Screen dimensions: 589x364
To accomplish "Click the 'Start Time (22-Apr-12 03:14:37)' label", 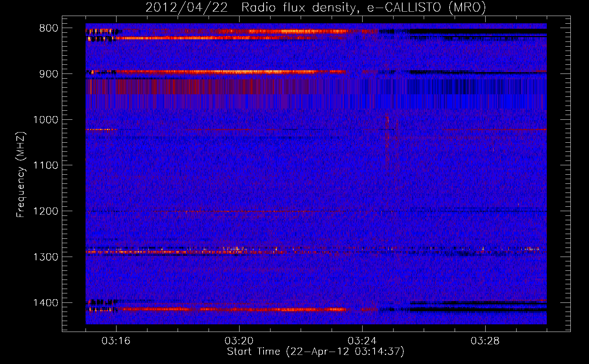I will pyautogui.click(x=316, y=352).
